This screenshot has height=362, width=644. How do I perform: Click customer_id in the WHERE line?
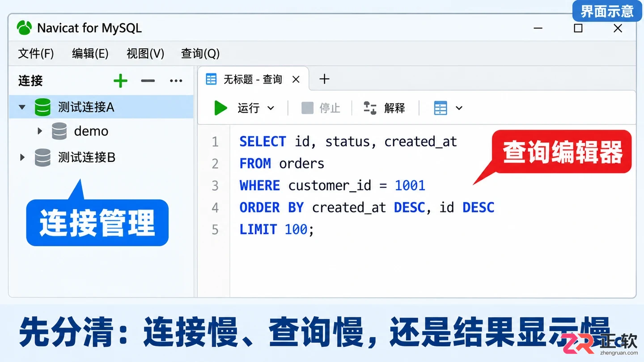point(330,185)
